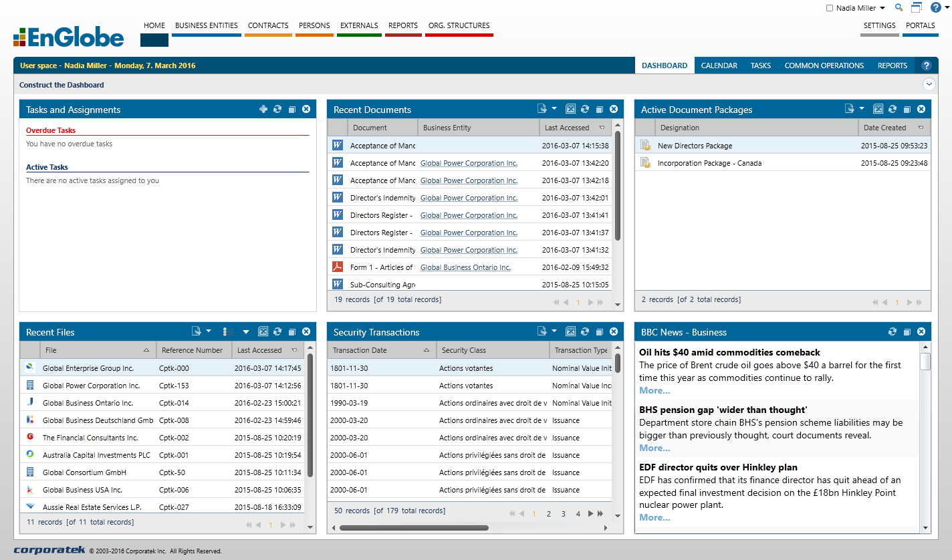Collapse the Construct the Dashboard section

(929, 84)
